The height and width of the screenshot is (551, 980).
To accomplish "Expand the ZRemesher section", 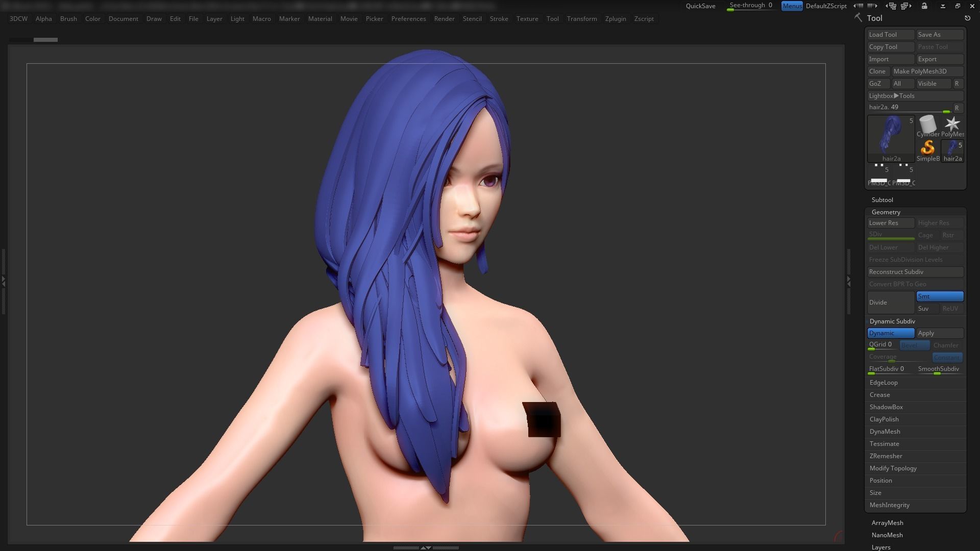I will coord(886,456).
